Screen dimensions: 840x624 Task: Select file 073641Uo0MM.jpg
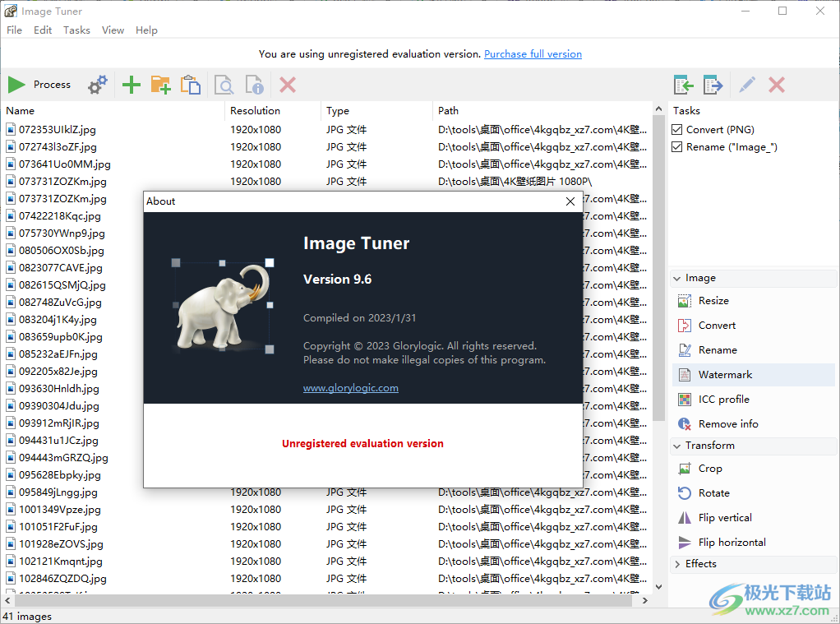[65, 164]
